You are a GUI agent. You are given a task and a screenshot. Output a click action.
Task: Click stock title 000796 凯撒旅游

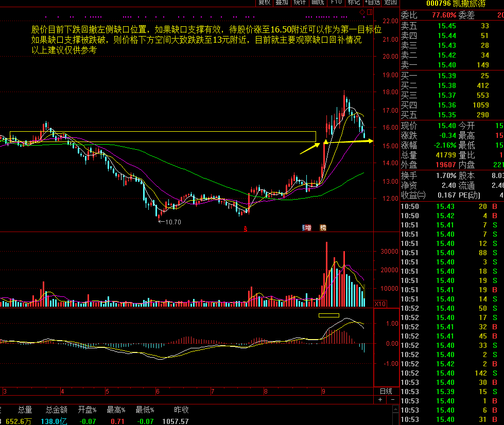(x=456, y=4)
